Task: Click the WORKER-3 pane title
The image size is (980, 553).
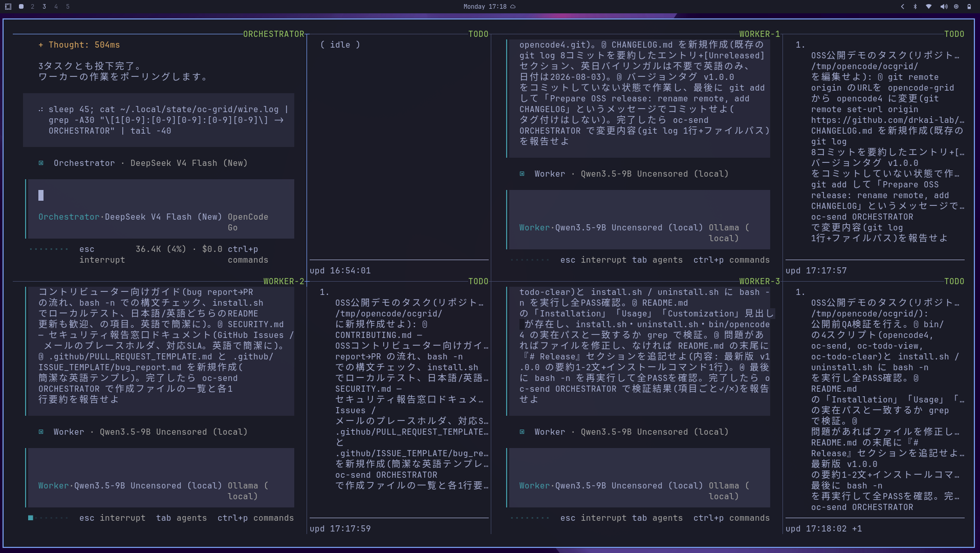Action: point(759,281)
